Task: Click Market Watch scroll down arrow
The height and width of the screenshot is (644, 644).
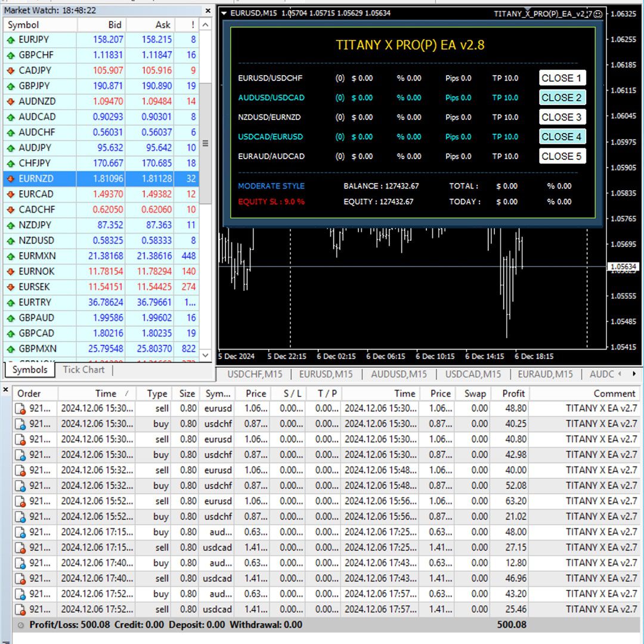Action: pyautogui.click(x=206, y=355)
